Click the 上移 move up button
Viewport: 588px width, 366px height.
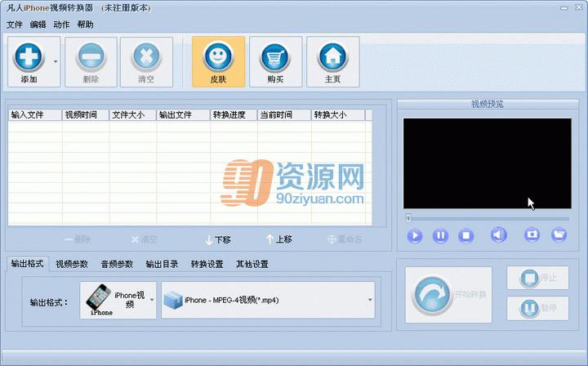(x=279, y=239)
